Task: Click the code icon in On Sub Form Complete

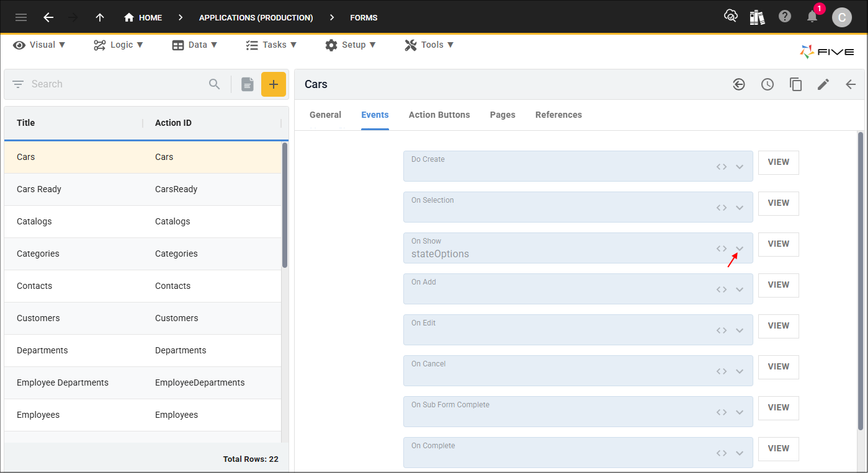Action: (721, 412)
